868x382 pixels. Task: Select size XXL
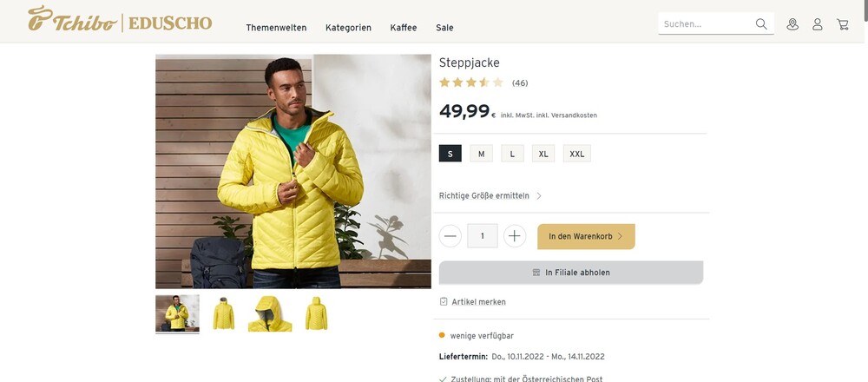pyautogui.click(x=577, y=154)
